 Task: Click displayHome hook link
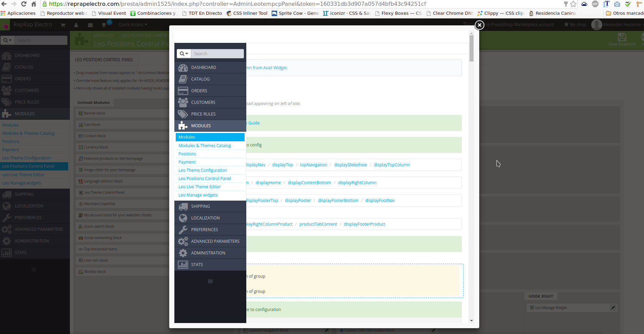point(268,183)
